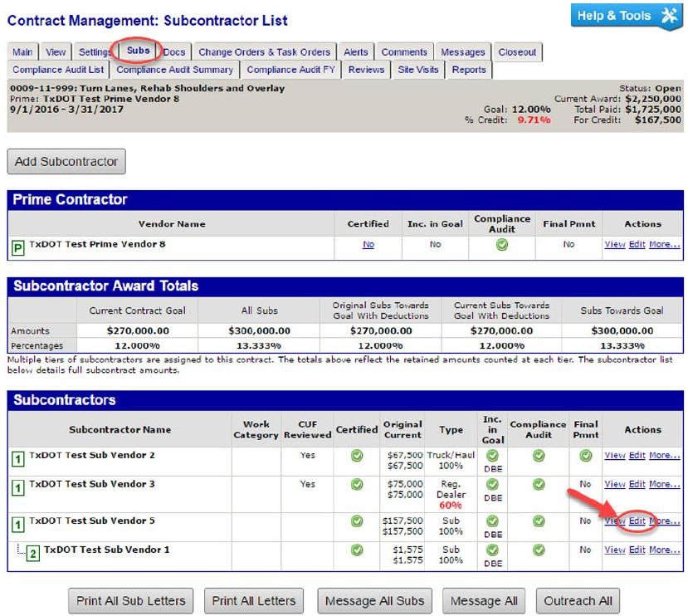The image size is (688, 616).
Task: Click the green P icon for the prime vendor
Action: (17, 247)
